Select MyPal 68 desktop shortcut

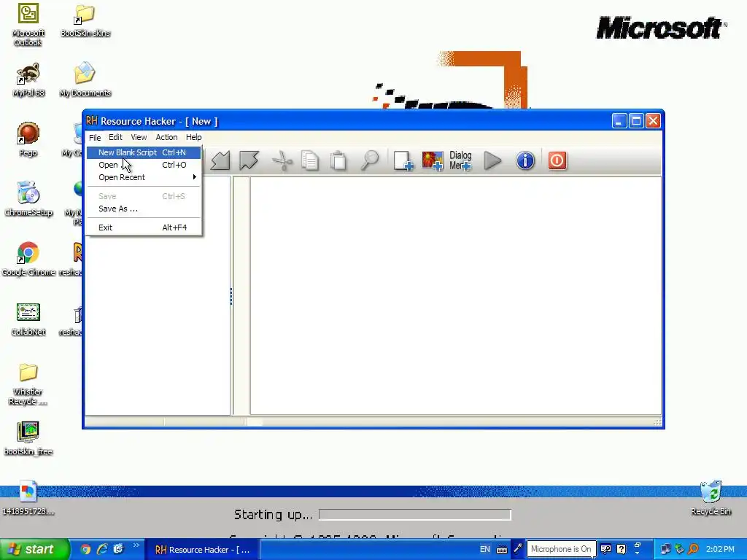[x=28, y=80]
